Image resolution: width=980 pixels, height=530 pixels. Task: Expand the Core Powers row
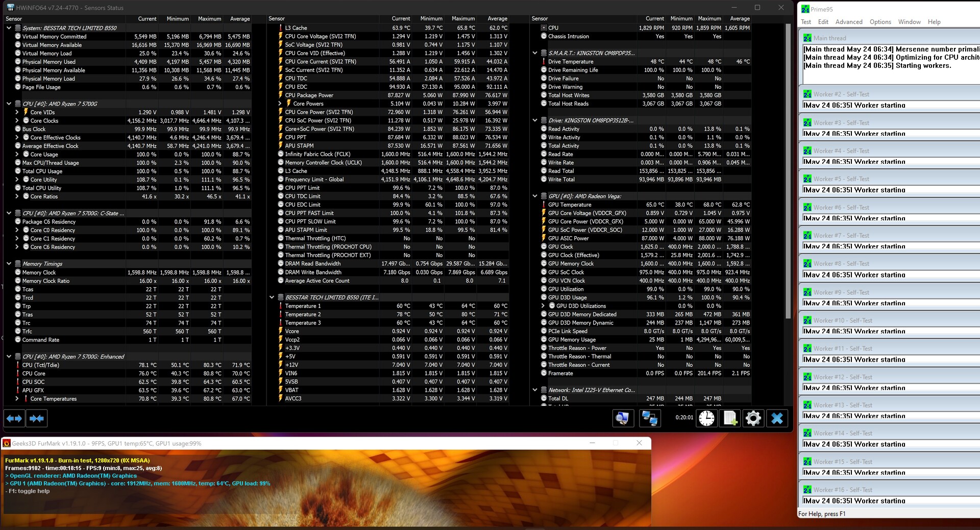pos(280,104)
